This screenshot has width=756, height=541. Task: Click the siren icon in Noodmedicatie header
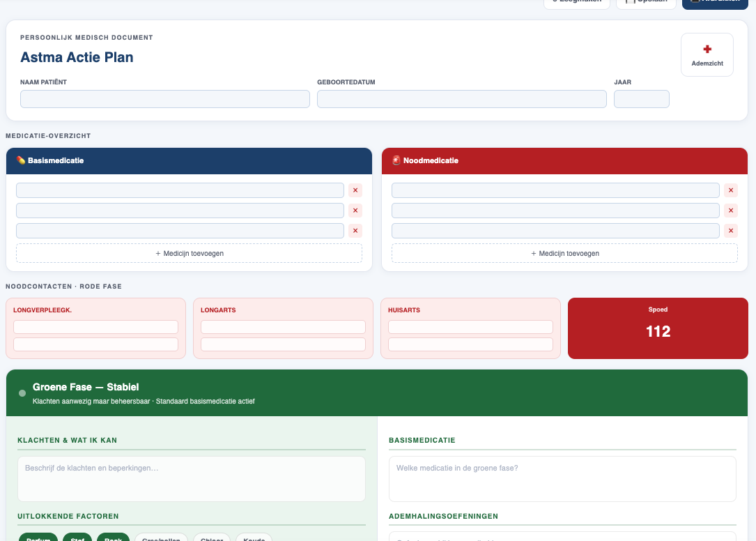point(396,160)
